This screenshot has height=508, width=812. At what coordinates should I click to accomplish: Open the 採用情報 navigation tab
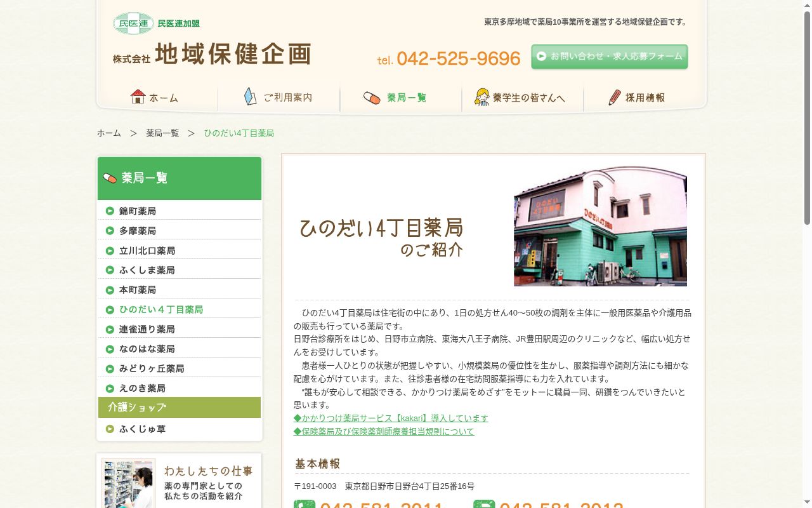645,97
